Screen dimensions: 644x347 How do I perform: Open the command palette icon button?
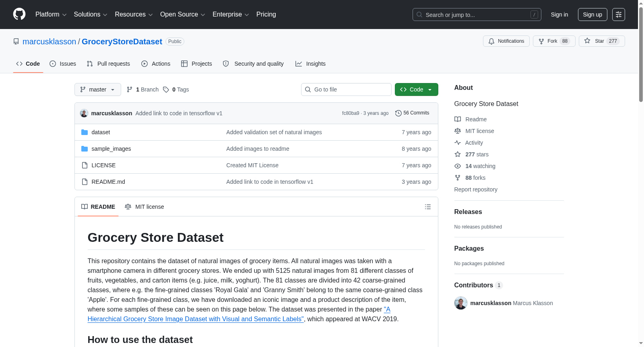[x=619, y=15]
